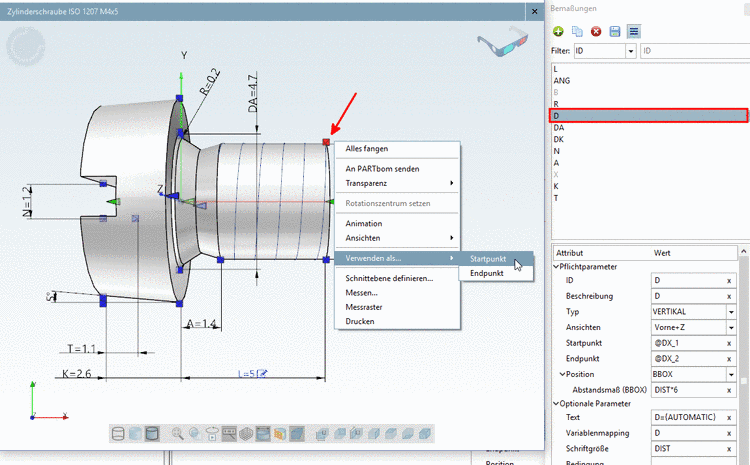
Task: Clear the Beschreibung field with its x
Action: pos(729,297)
